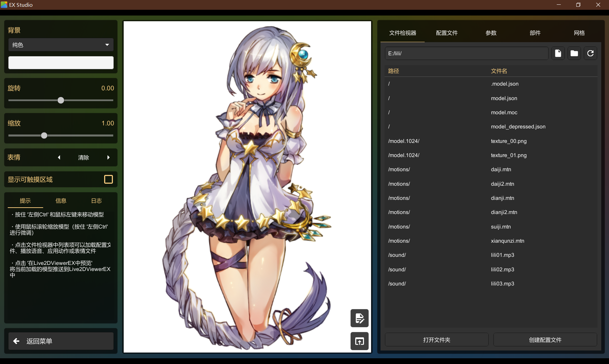The height and width of the screenshot is (364, 609).
Task: Click next expression right arrow
Action: pyautogui.click(x=108, y=157)
